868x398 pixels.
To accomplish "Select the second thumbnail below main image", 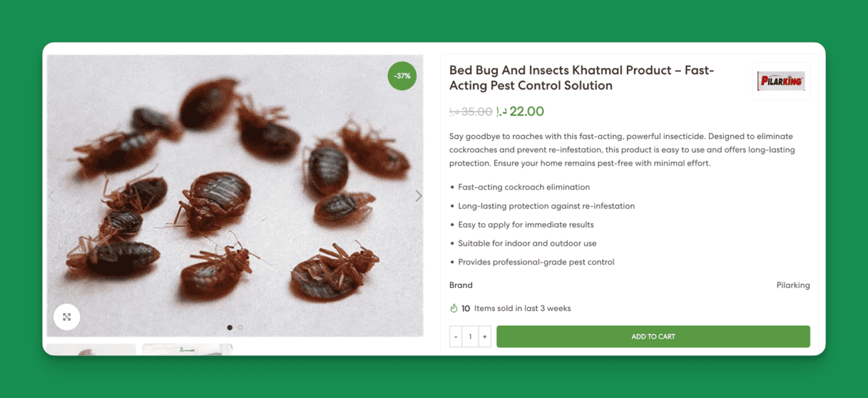I will [x=187, y=349].
